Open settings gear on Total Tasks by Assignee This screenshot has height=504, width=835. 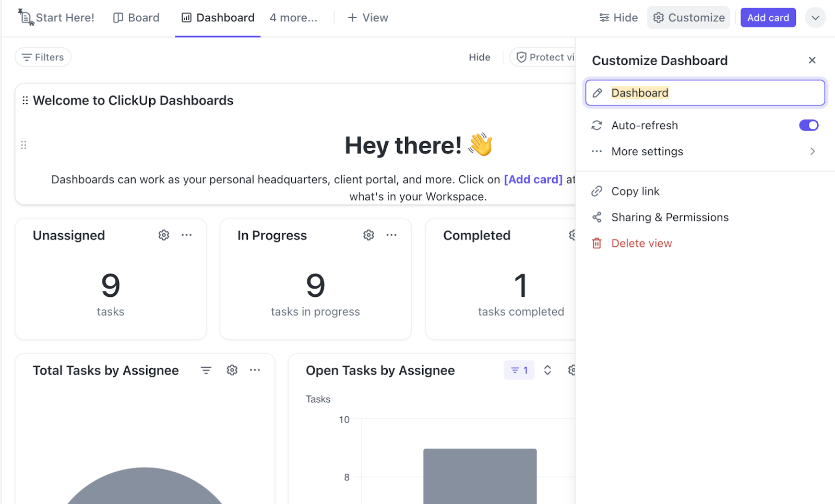tap(232, 370)
